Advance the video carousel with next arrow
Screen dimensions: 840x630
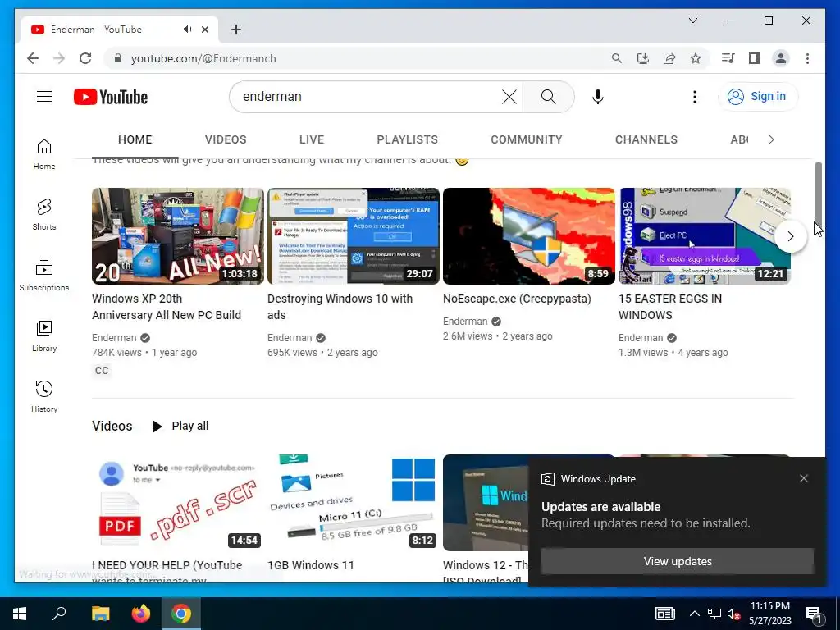(791, 236)
